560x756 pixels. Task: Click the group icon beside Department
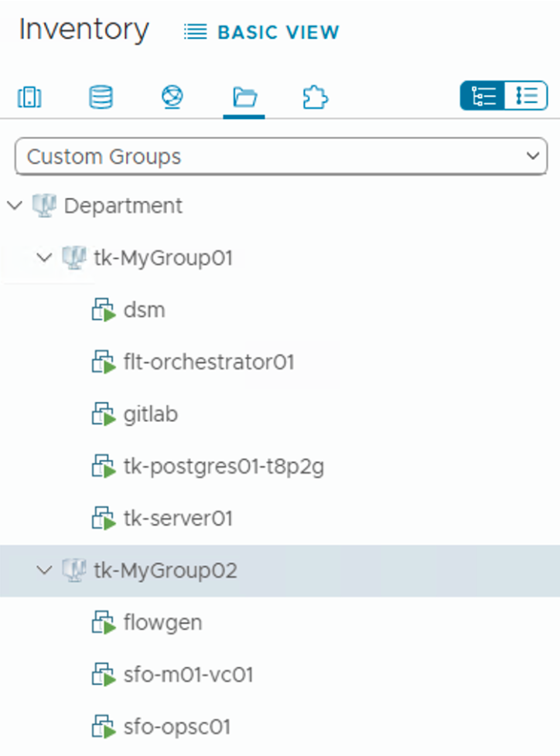(45, 206)
